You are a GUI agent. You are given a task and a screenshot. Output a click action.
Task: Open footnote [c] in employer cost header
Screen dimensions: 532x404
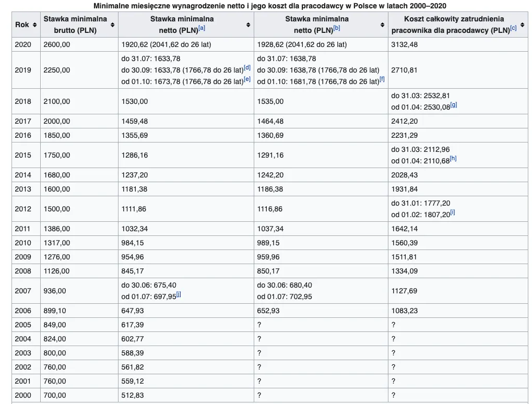(513, 29)
